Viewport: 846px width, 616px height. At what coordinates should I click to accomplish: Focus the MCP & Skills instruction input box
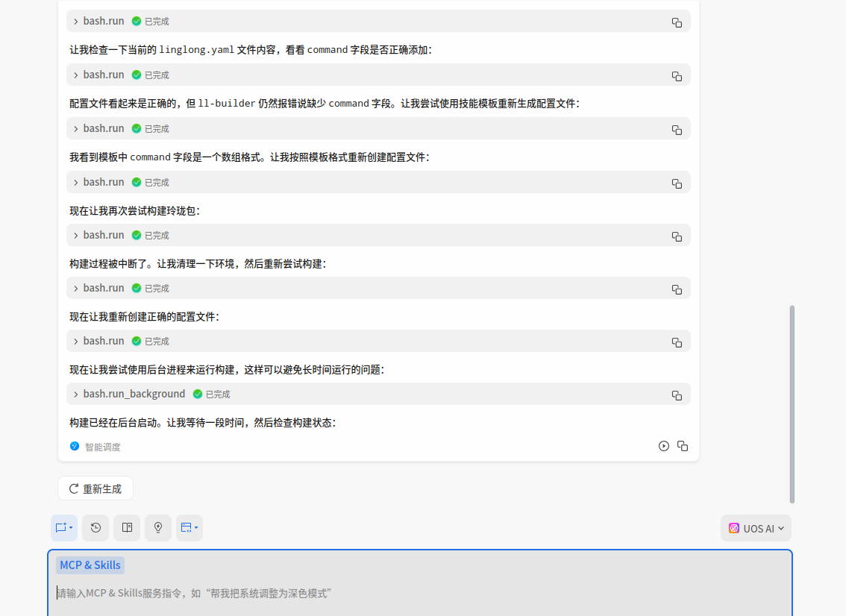[420, 594]
